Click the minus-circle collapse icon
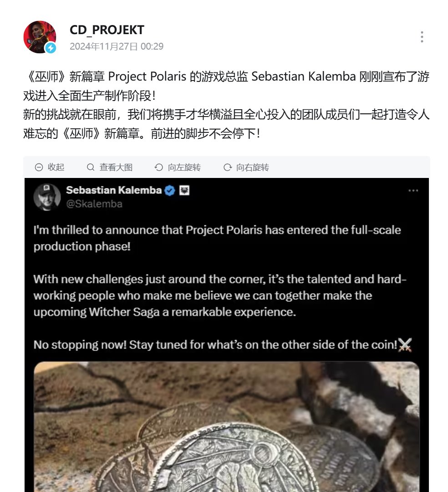Image resolution: width=448 pixels, height=492 pixels. click(x=39, y=167)
